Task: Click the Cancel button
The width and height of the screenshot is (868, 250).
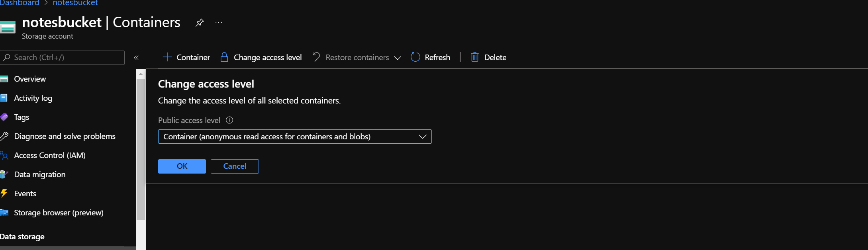Action: pos(235,166)
